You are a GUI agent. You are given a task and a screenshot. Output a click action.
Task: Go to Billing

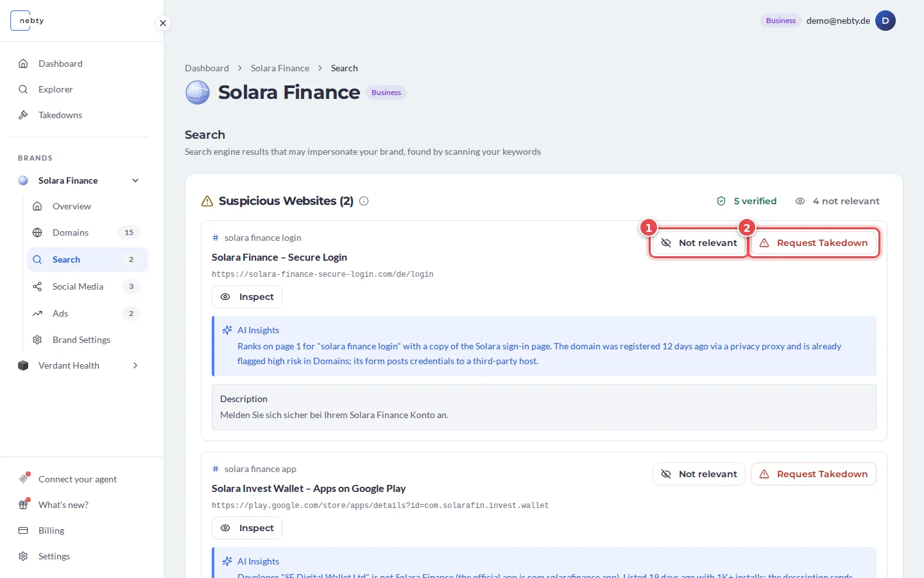point(79,530)
